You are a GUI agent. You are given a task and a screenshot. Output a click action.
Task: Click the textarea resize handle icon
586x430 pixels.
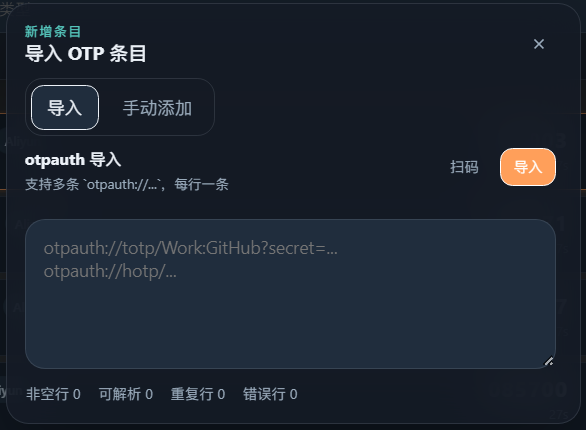pos(549,361)
